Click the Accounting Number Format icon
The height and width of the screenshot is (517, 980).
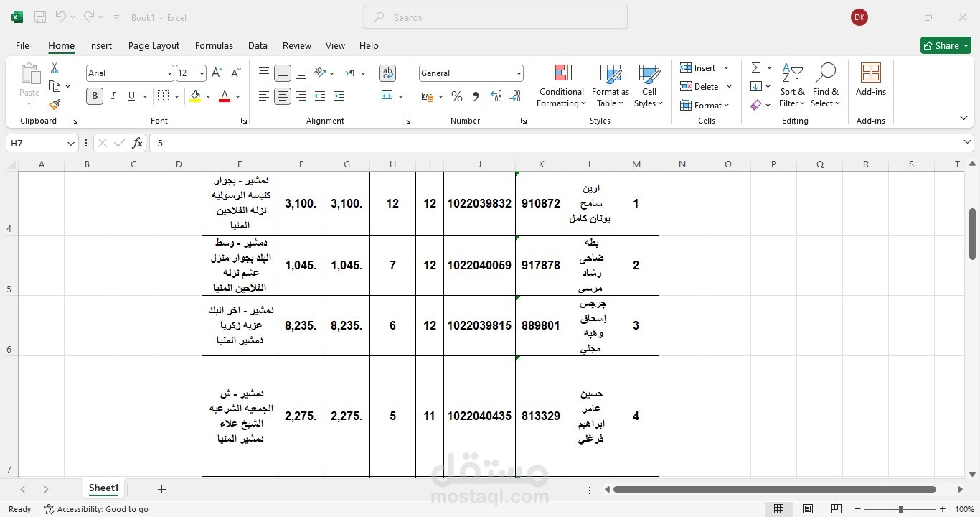click(x=428, y=96)
